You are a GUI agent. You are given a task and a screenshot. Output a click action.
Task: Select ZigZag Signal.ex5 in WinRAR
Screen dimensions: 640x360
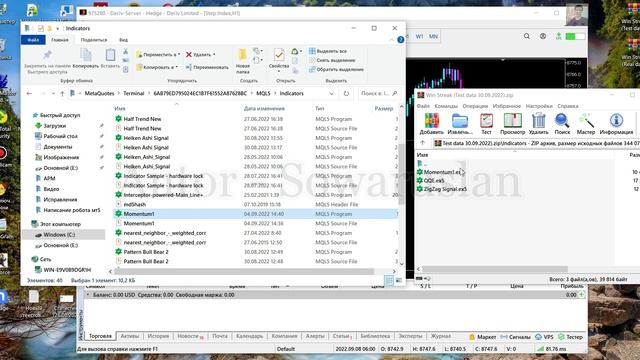(x=442, y=189)
